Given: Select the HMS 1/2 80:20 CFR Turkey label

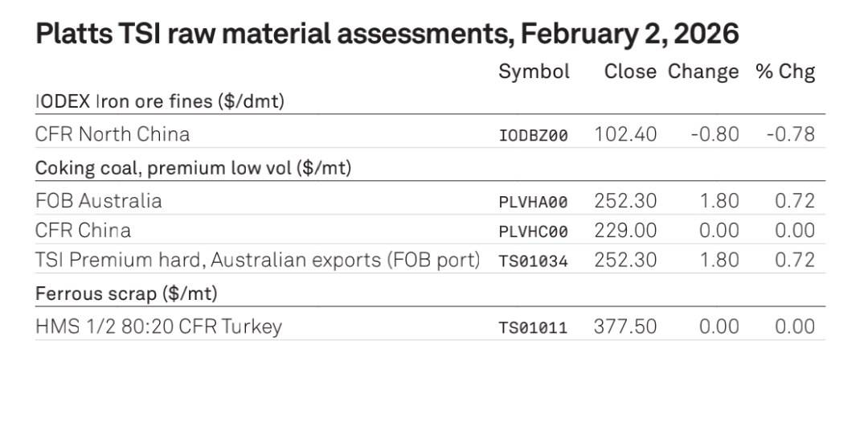Looking at the screenshot, I should coord(158,326).
